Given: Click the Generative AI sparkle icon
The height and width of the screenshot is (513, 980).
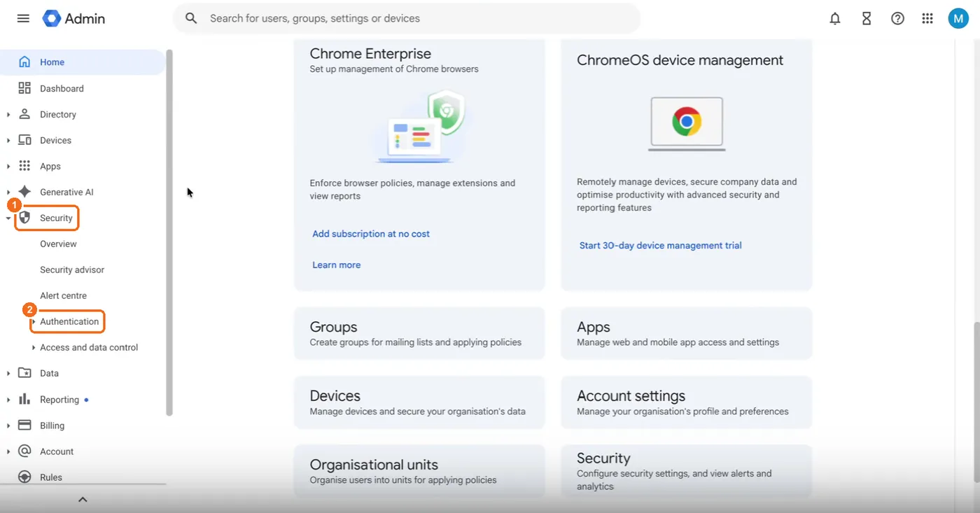Looking at the screenshot, I should (24, 192).
